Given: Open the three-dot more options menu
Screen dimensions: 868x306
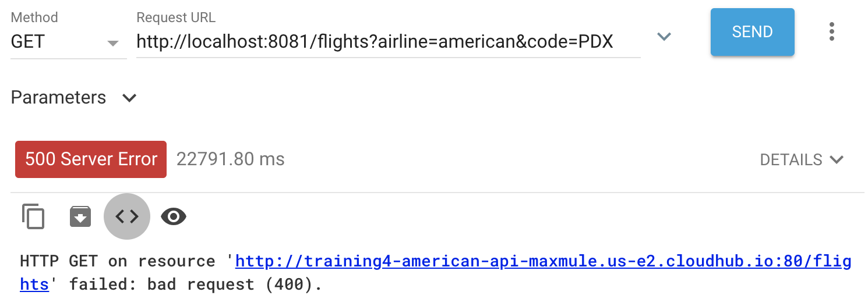Looking at the screenshot, I should [832, 31].
